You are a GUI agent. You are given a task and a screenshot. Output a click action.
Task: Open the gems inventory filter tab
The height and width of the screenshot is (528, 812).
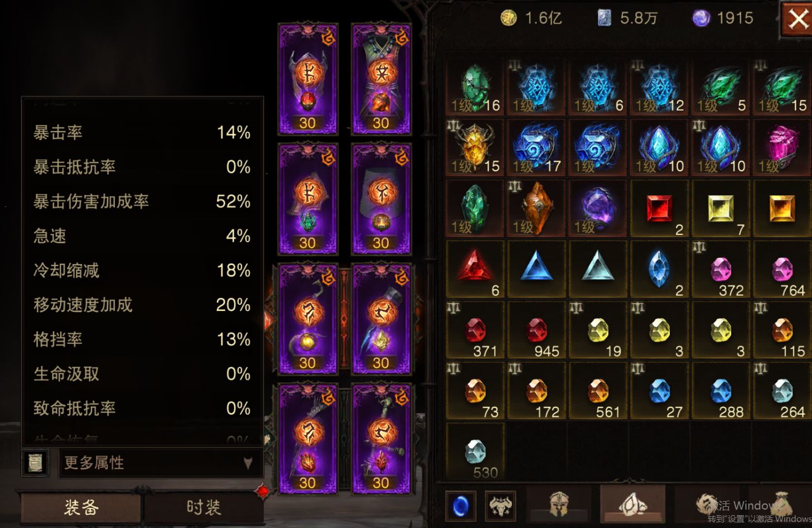point(633,505)
